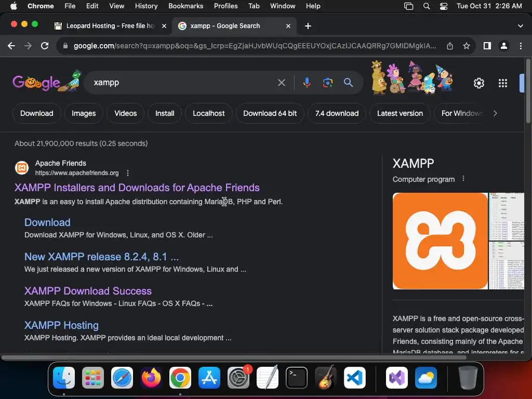Click the Google Halloween logo
Screen dimensions: 532x399
click(x=47, y=82)
